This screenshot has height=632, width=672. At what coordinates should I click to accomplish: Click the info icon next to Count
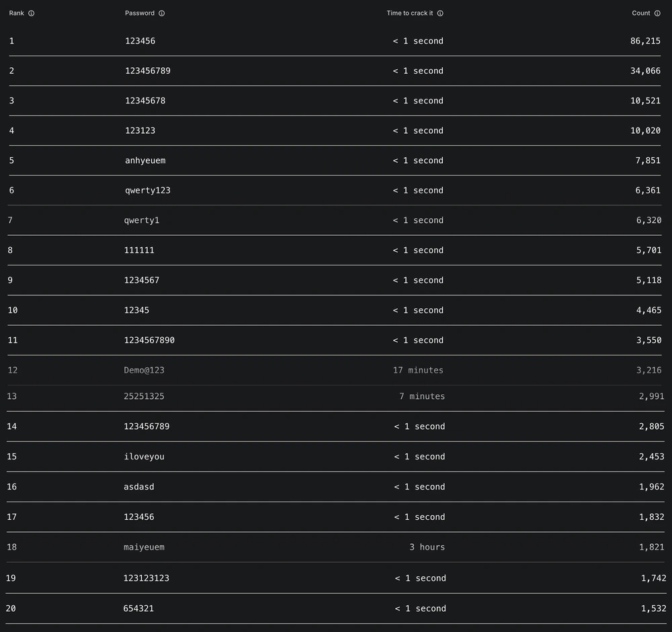point(657,13)
